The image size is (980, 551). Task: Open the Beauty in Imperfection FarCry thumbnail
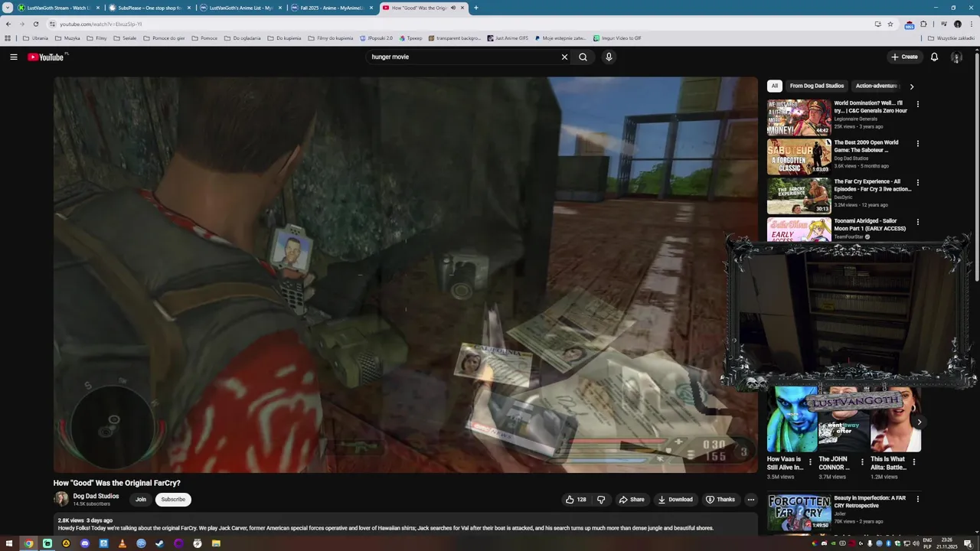[799, 513]
